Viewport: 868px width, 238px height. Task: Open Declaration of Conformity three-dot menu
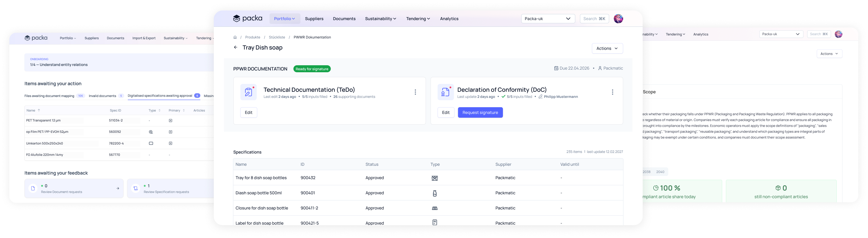pyautogui.click(x=612, y=92)
